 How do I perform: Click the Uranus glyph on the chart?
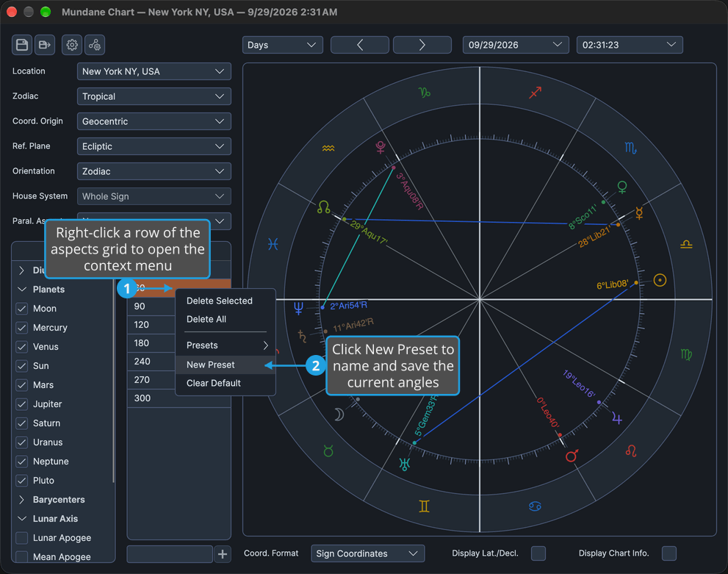(404, 464)
